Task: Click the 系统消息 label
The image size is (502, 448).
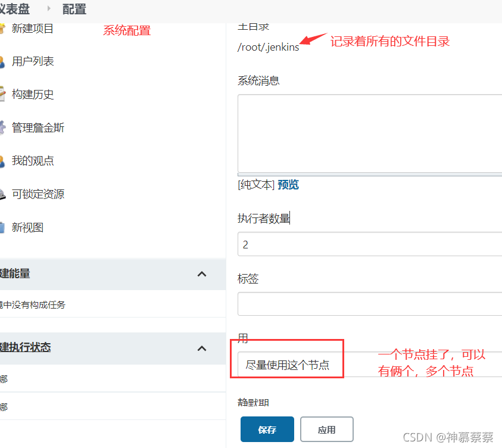Action: [258, 80]
